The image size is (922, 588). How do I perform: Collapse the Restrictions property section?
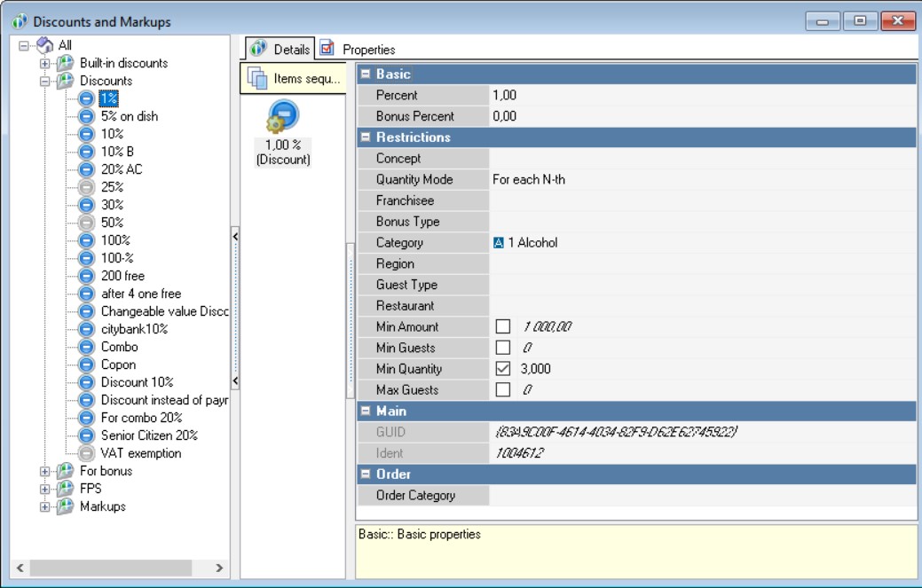pos(365,137)
